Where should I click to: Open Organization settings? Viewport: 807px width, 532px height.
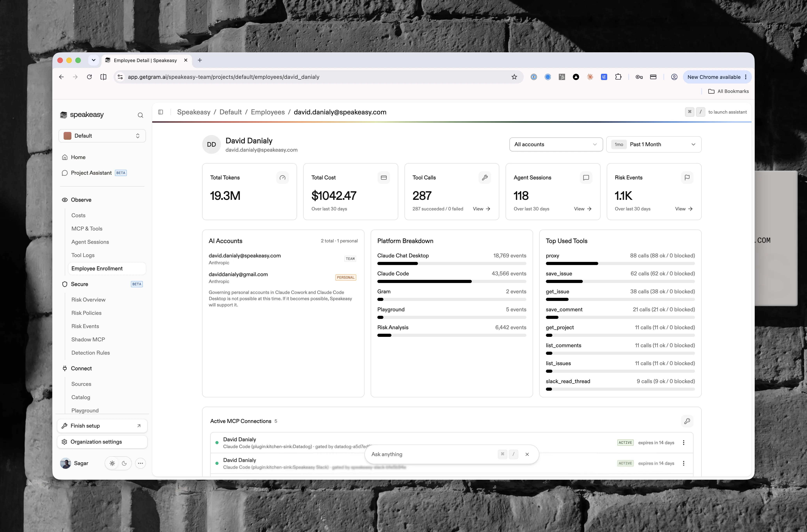[102, 442]
